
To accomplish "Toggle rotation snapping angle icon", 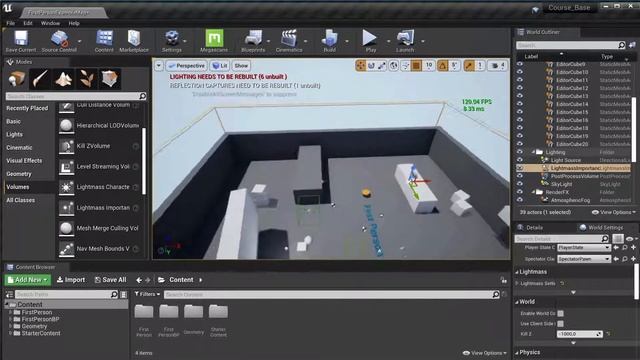I will 443,66.
